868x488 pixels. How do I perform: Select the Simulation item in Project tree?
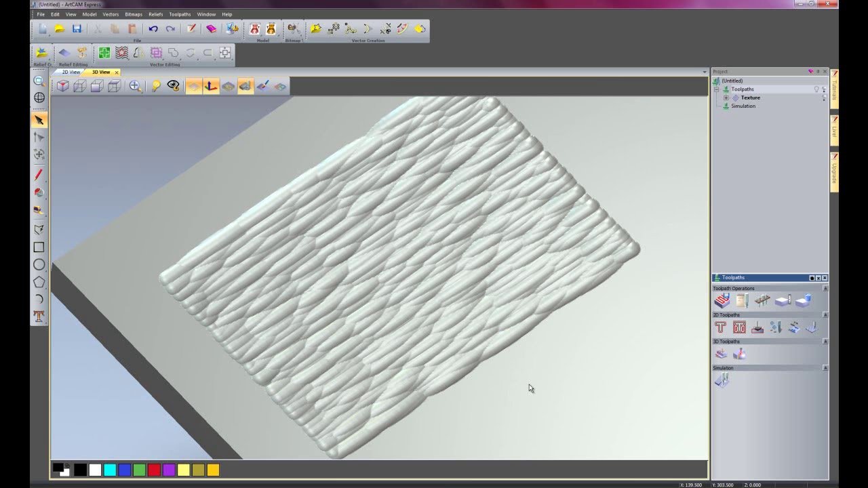click(x=743, y=106)
